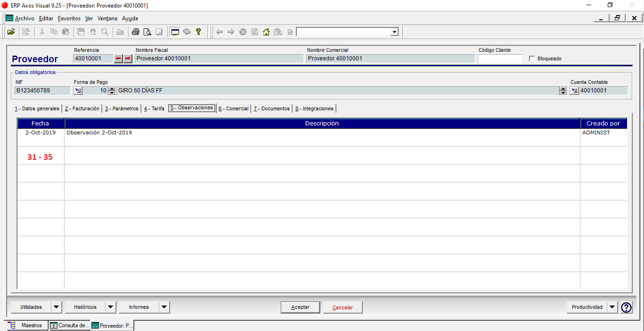Image resolution: width=644 pixels, height=331 pixels.
Task: Click the open folder toolbar icon
Action: [11, 32]
